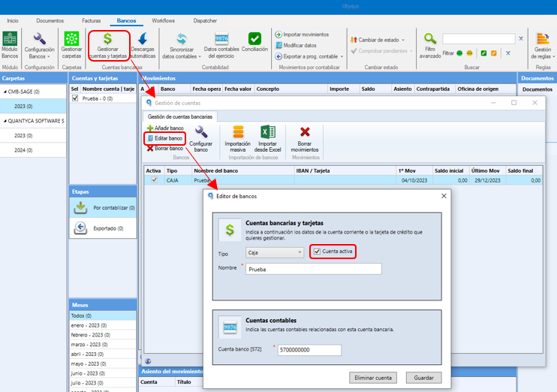Close the Editor de bancos dialog
The image size is (557, 392).
(x=444, y=196)
